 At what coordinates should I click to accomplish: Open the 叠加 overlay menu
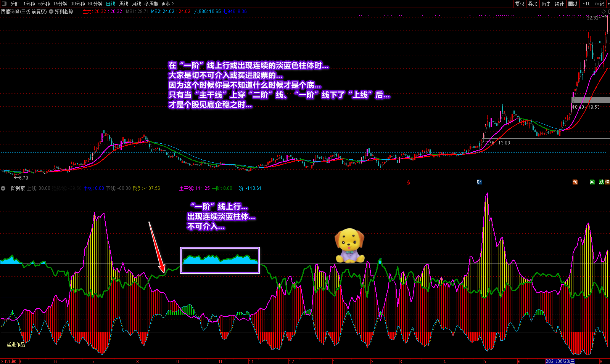click(533, 4)
